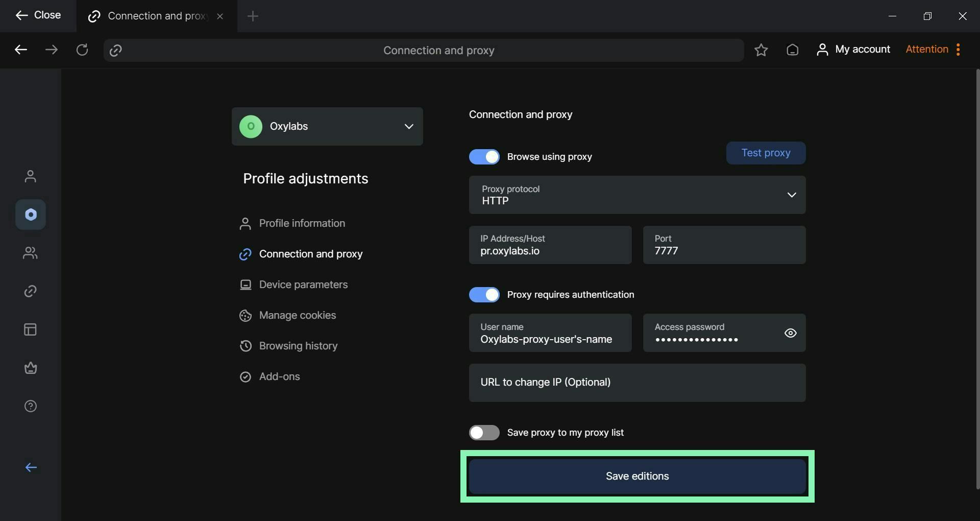This screenshot has width=980, height=521.
Task: Minimize the window
Action: (892, 16)
